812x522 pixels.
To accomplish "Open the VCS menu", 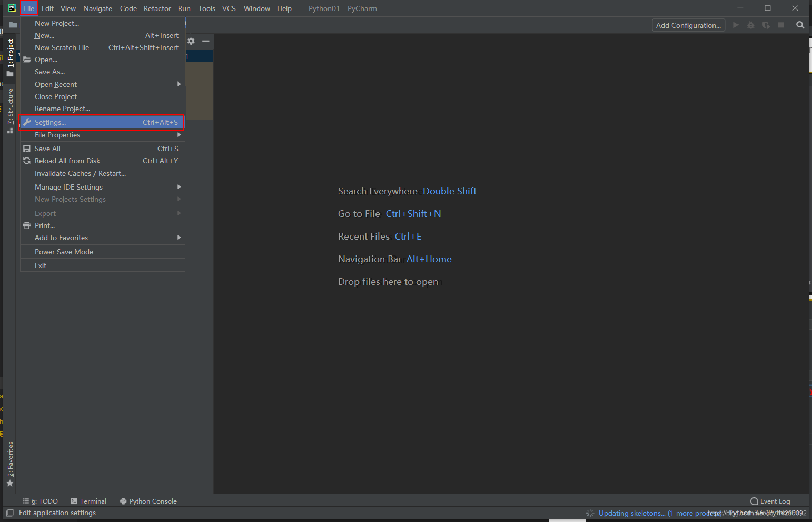I will point(229,8).
